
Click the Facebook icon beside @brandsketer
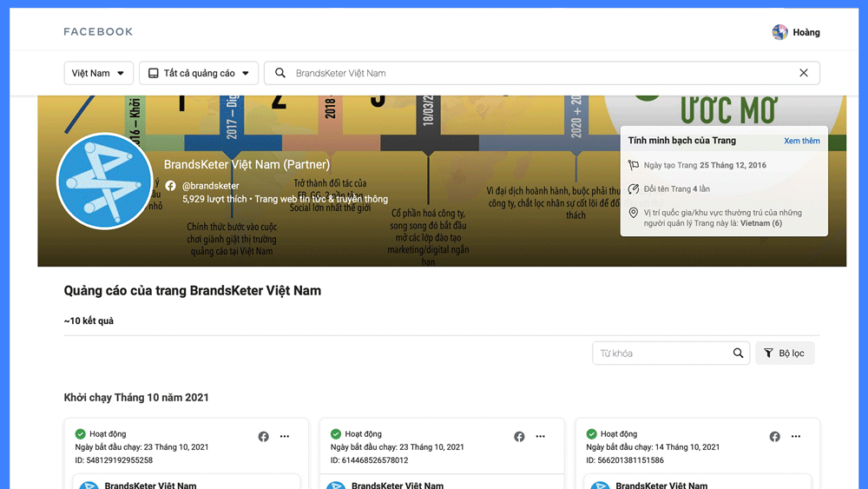pos(170,186)
